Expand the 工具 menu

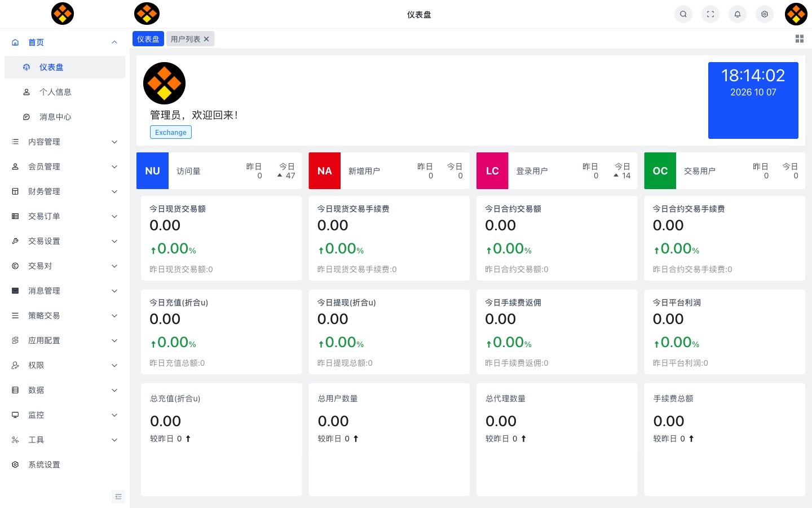65,440
